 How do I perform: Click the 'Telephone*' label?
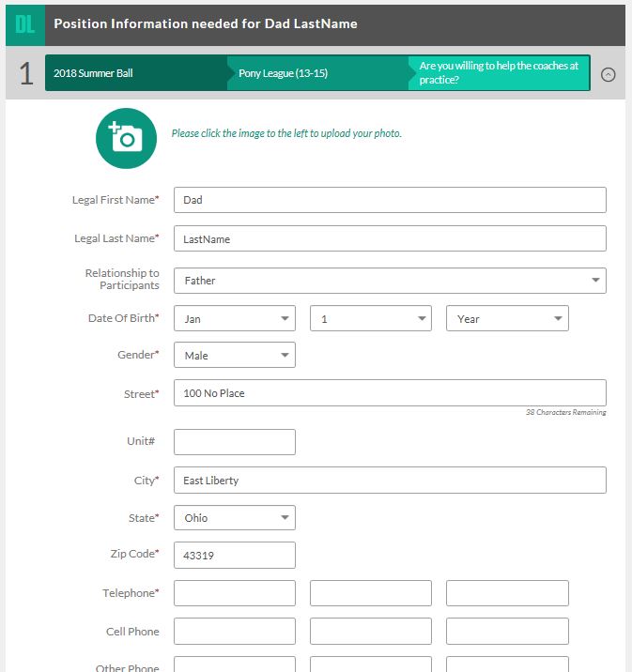click(x=131, y=593)
